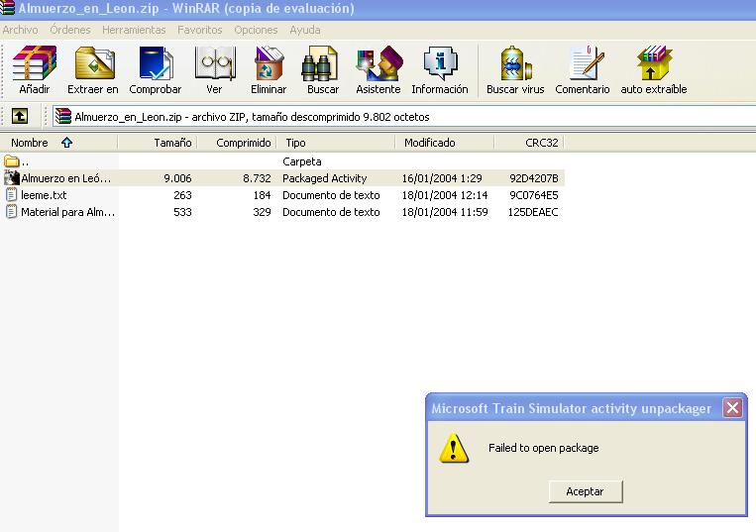Select the leeme.txt file
Image resolution: width=756 pixels, height=532 pixels.
pos(44,195)
